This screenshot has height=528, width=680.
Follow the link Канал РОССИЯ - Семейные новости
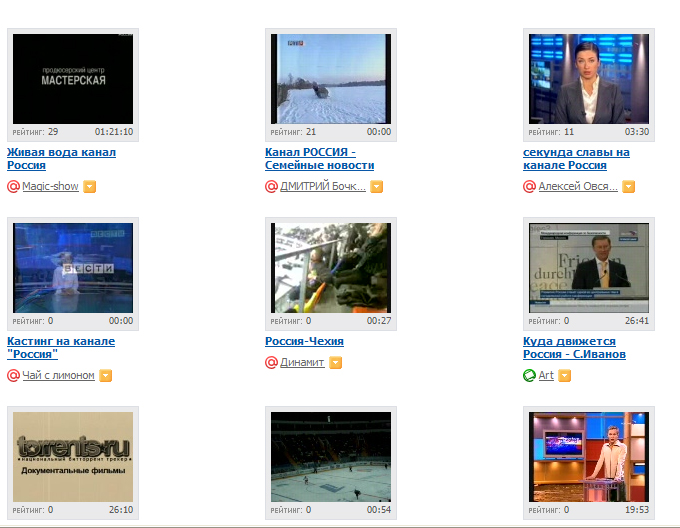click(320, 159)
